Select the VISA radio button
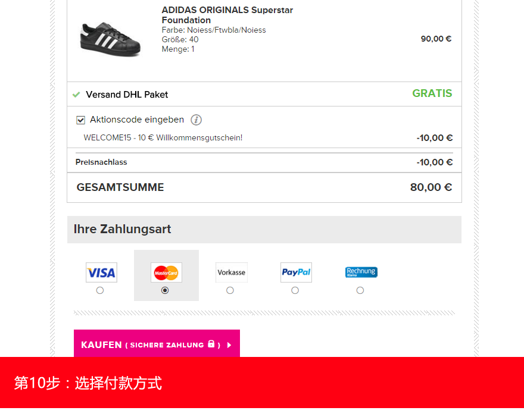The width and height of the screenshot is (524, 420). point(100,290)
